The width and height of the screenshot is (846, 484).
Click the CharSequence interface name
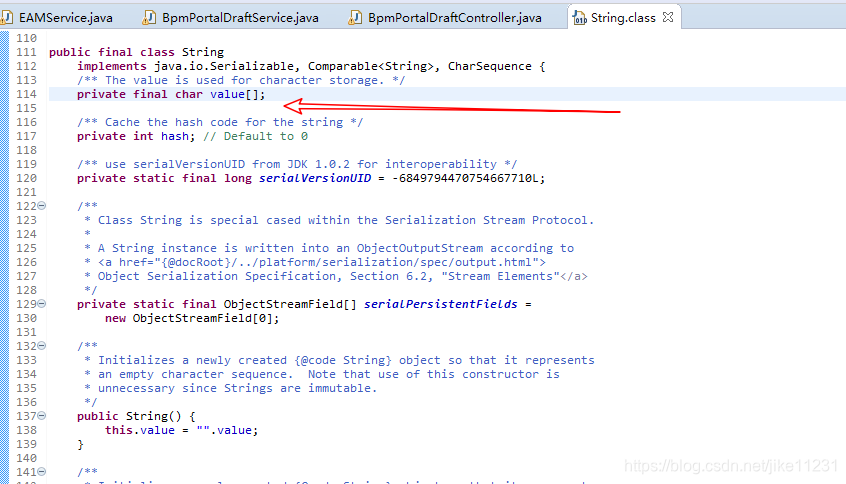point(490,66)
